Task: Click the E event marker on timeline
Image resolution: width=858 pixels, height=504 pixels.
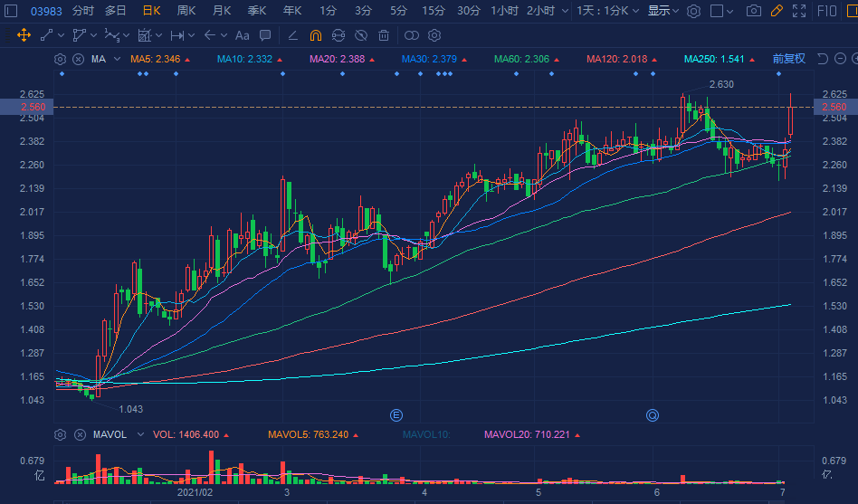Action: click(396, 415)
